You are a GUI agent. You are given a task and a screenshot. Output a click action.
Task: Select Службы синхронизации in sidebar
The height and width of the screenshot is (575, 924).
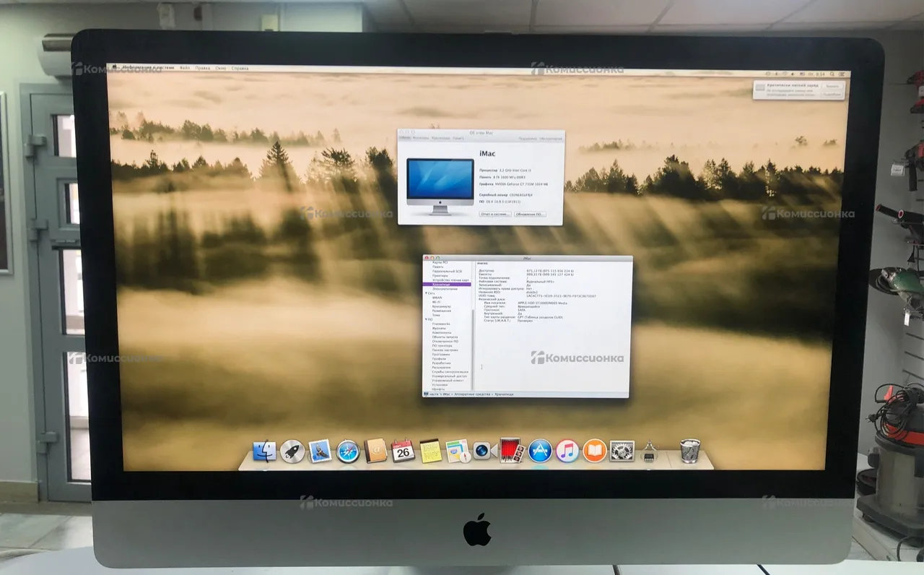[x=450, y=372]
